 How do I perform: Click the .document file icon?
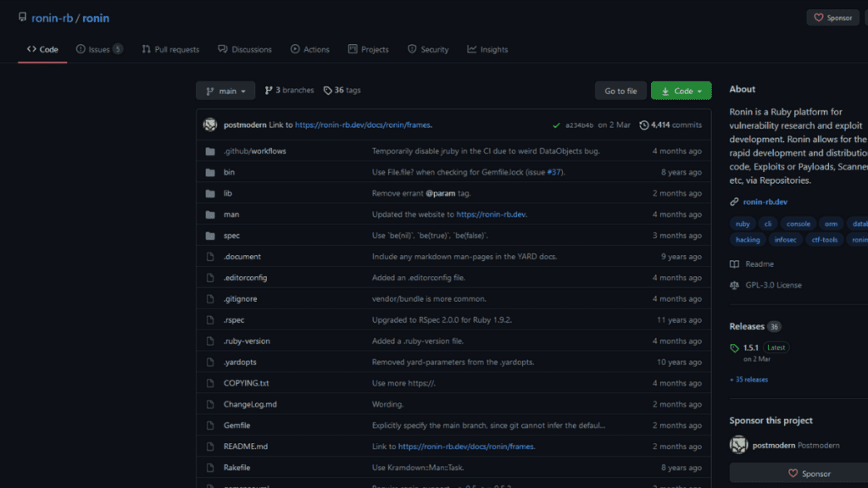pyautogui.click(x=210, y=257)
